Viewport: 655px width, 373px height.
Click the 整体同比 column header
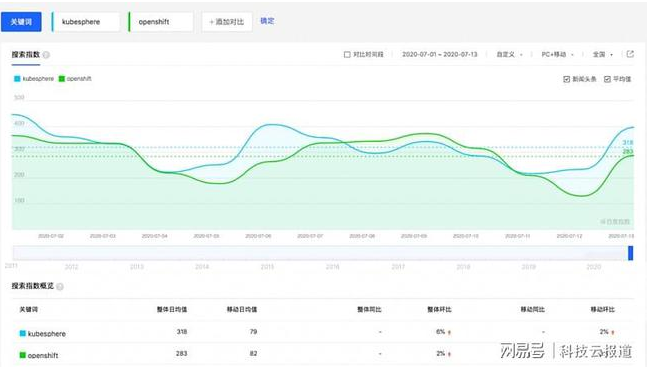coord(369,310)
